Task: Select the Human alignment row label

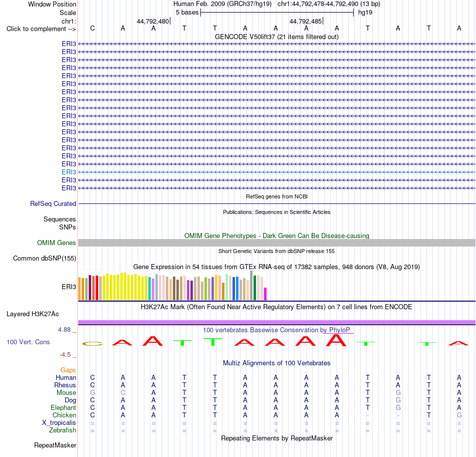Action: point(66,377)
